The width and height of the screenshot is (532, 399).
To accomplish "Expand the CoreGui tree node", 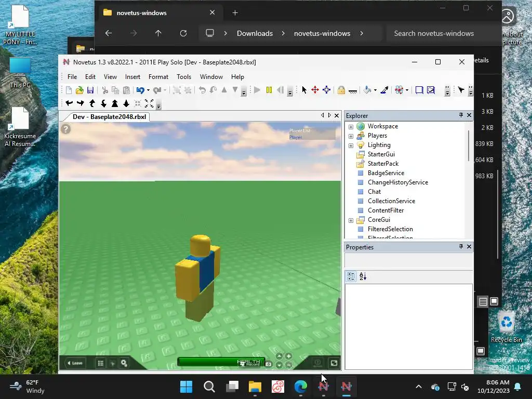I will pyautogui.click(x=351, y=220).
